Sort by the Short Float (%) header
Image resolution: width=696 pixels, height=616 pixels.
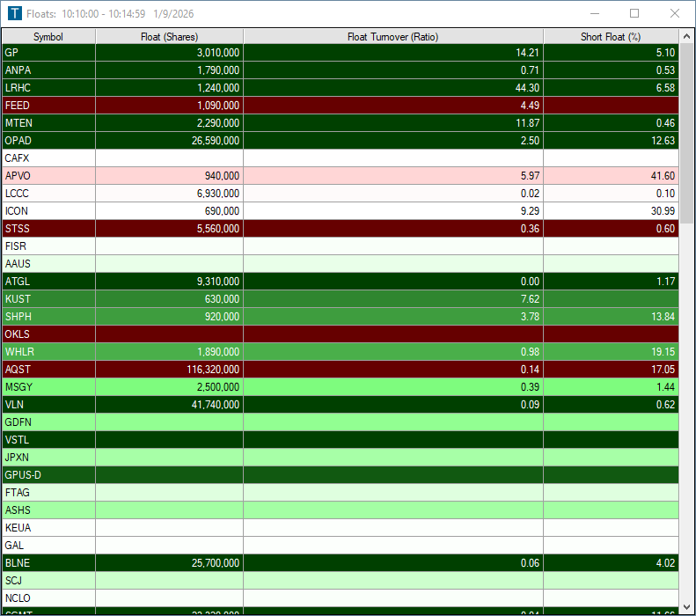click(611, 37)
